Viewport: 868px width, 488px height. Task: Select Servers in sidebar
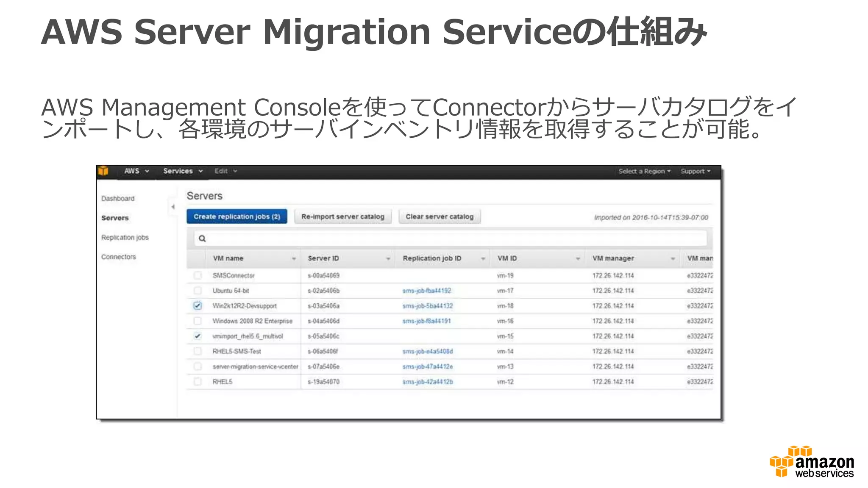coord(115,218)
